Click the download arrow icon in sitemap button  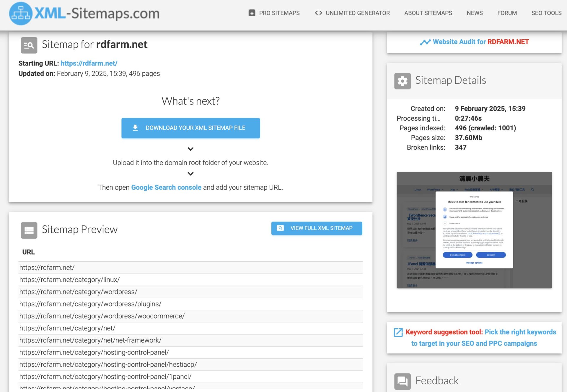click(135, 128)
